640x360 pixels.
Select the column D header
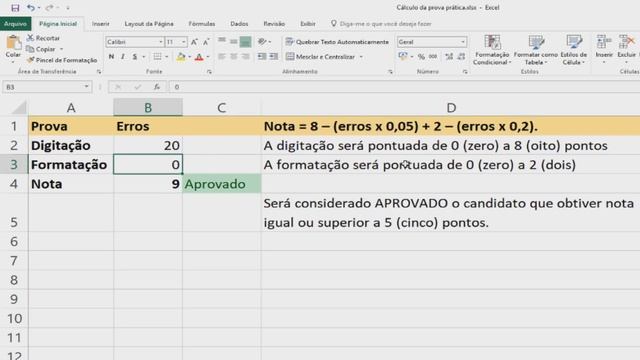(x=451, y=108)
